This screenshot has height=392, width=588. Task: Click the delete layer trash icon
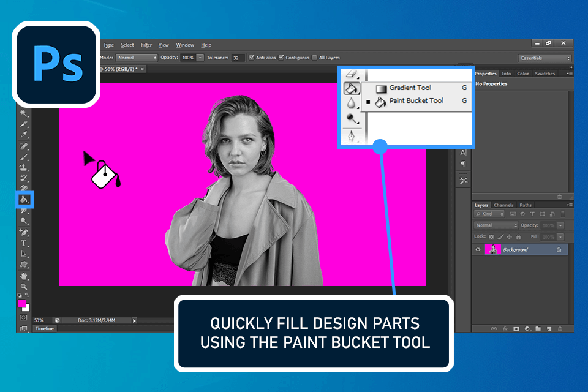click(x=560, y=329)
